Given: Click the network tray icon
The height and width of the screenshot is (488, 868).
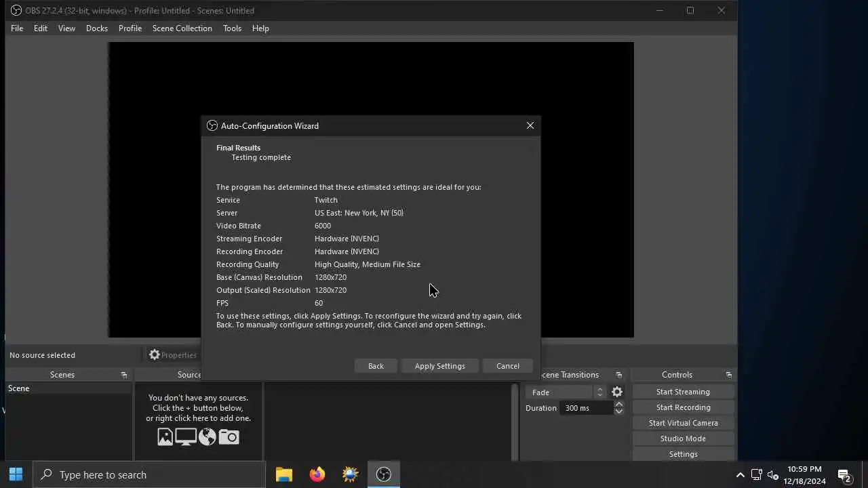Looking at the screenshot, I should (x=756, y=475).
